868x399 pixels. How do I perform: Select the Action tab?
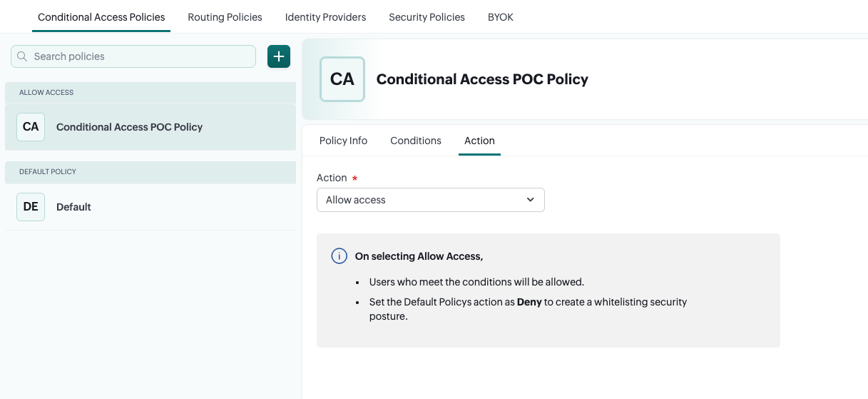pyautogui.click(x=479, y=141)
